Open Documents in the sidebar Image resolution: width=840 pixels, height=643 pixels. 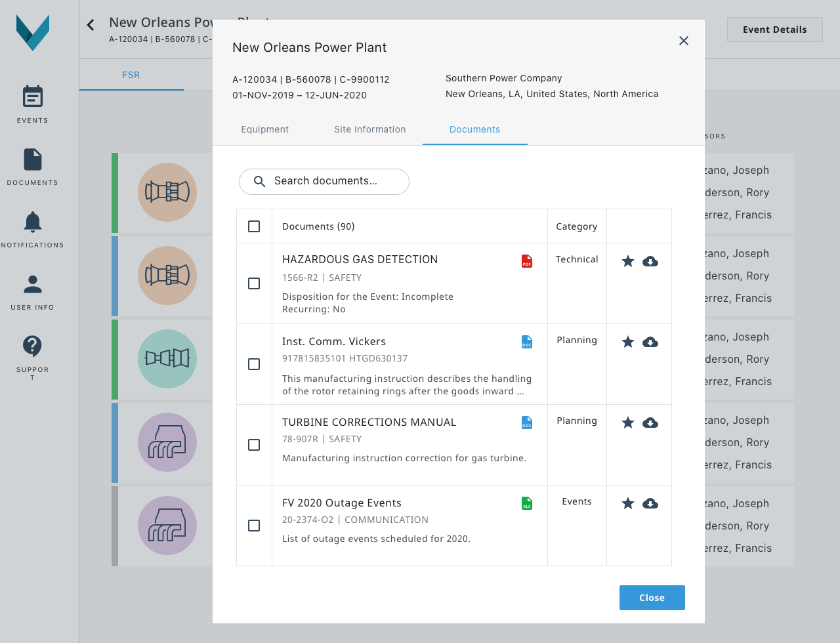point(32,167)
